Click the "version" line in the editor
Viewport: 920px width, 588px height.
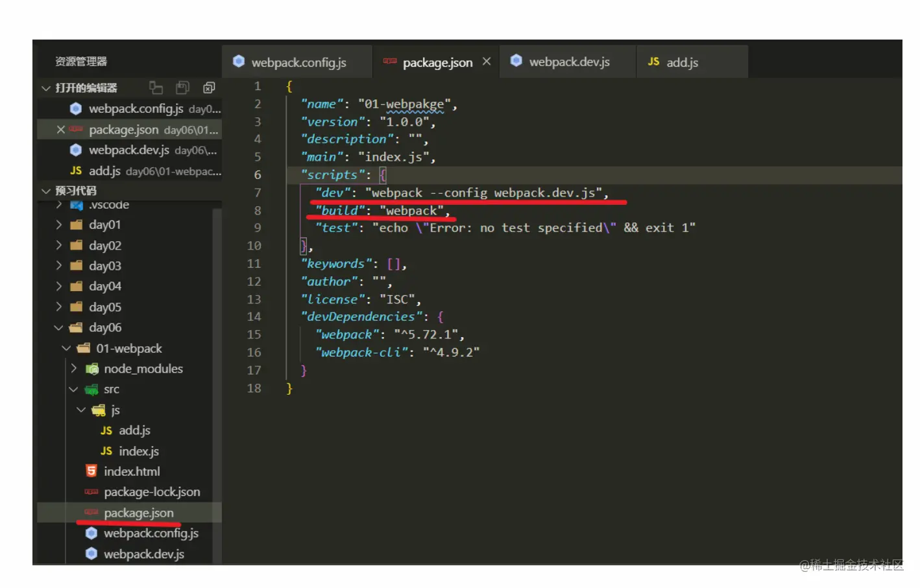[369, 122]
